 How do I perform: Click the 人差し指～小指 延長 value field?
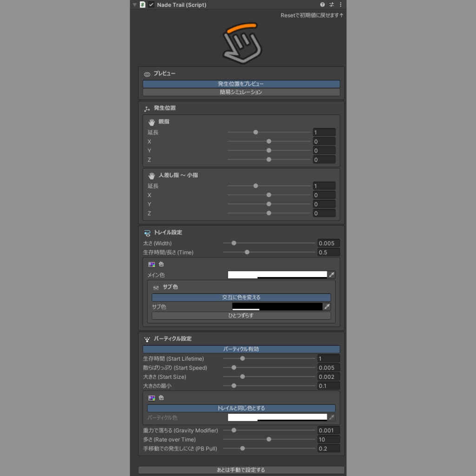tap(324, 186)
